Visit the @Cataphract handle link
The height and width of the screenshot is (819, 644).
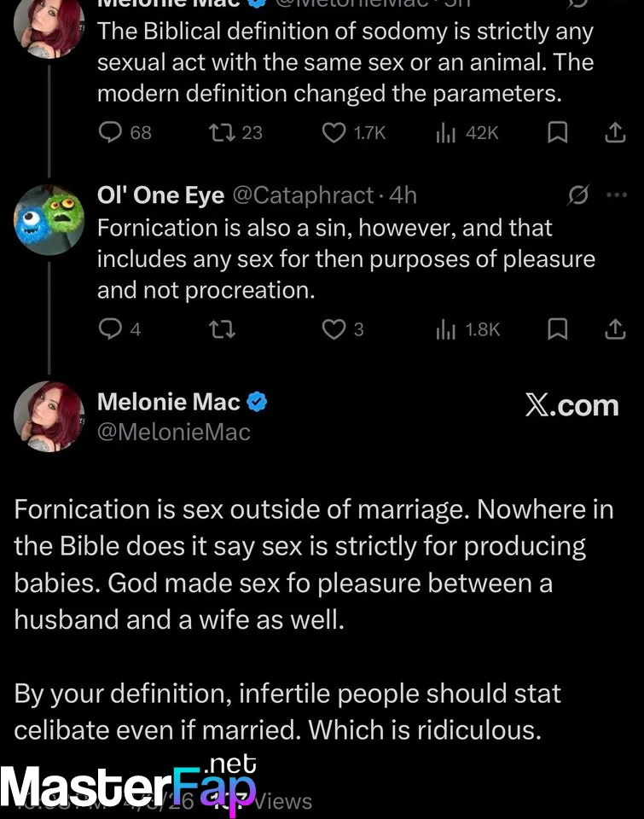303,195
